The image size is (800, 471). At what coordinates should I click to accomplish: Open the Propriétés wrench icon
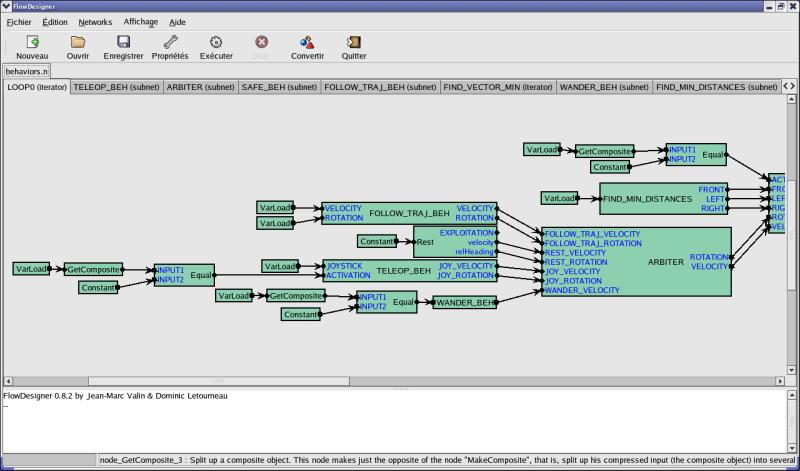(169, 42)
